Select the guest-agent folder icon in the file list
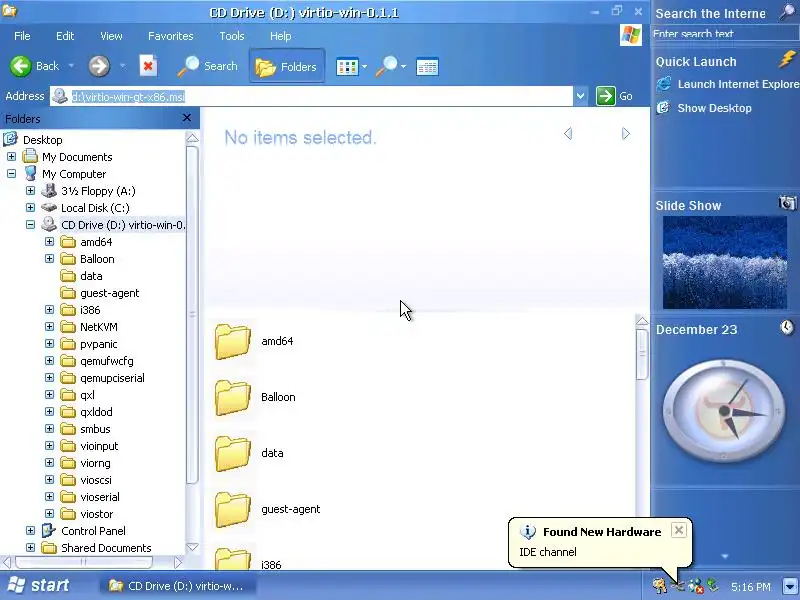Image resolution: width=800 pixels, height=600 pixels. 233,510
